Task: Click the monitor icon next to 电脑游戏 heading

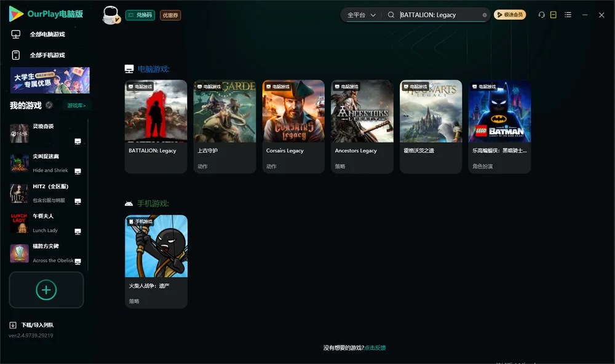Action: coord(129,69)
